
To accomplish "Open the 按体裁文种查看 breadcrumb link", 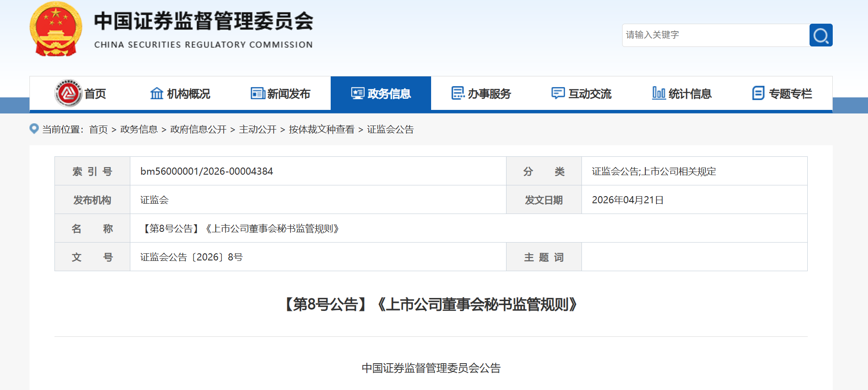I will coord(321,130).
